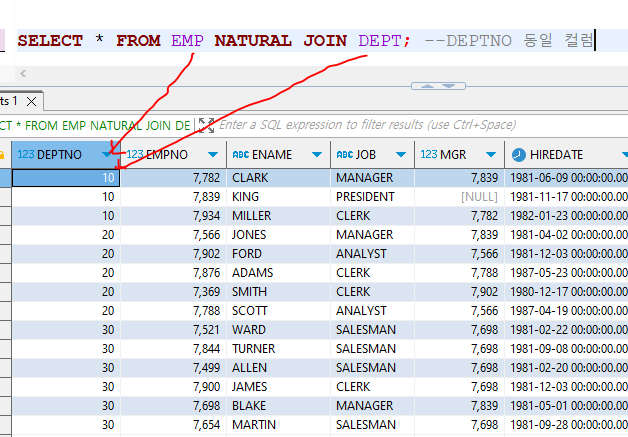Select the 7,782 EMPNO cell
The width and height of the screenshot is (628, 437).
(173, 177)
